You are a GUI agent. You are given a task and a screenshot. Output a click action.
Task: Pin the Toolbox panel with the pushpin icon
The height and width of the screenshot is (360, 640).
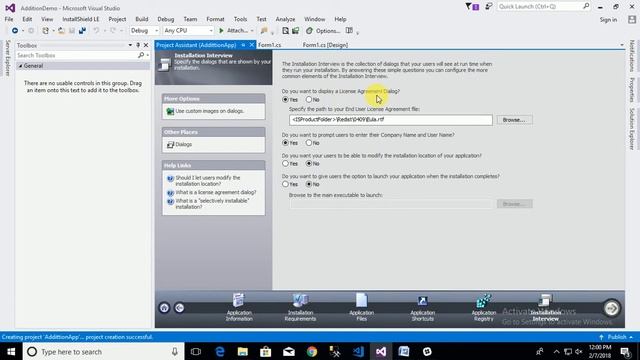pyautogui.click(x=138, y=45)
